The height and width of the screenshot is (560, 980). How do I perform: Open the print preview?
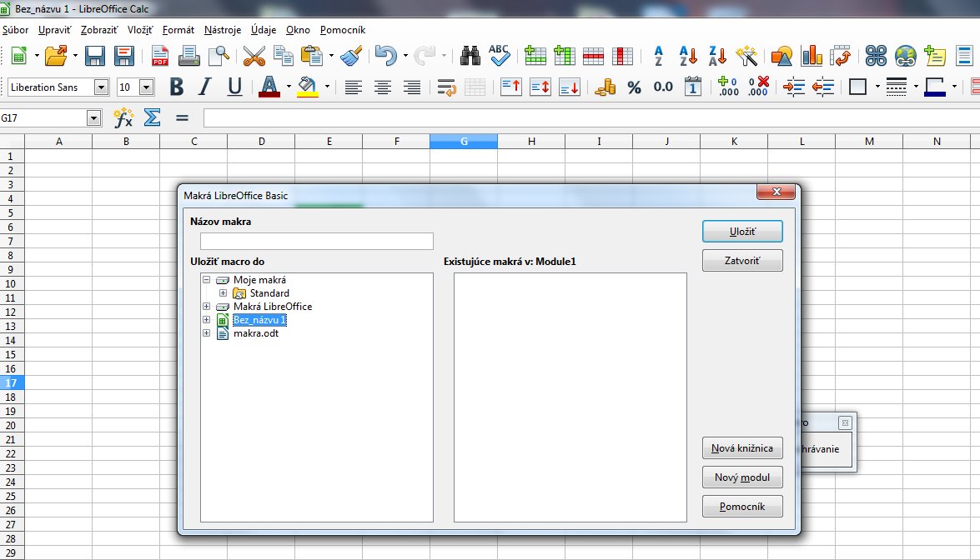coord(219,56)
